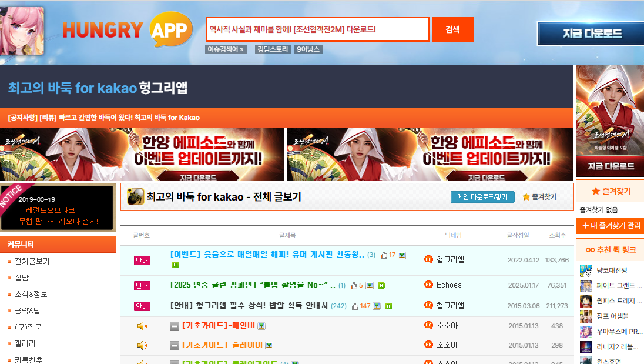Open the sidebar character ad banner
The height and width of the screenshot is (364, 644).
[610, 121]
